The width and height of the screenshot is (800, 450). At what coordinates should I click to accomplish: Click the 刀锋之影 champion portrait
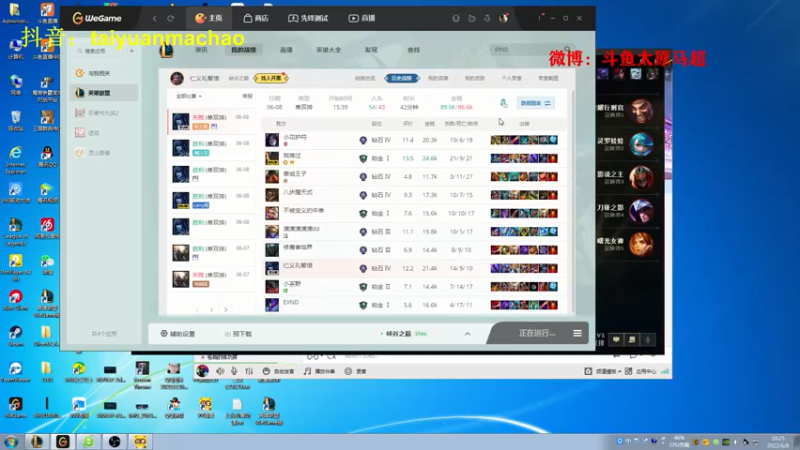pyautogui.click(x=641, y=211)
